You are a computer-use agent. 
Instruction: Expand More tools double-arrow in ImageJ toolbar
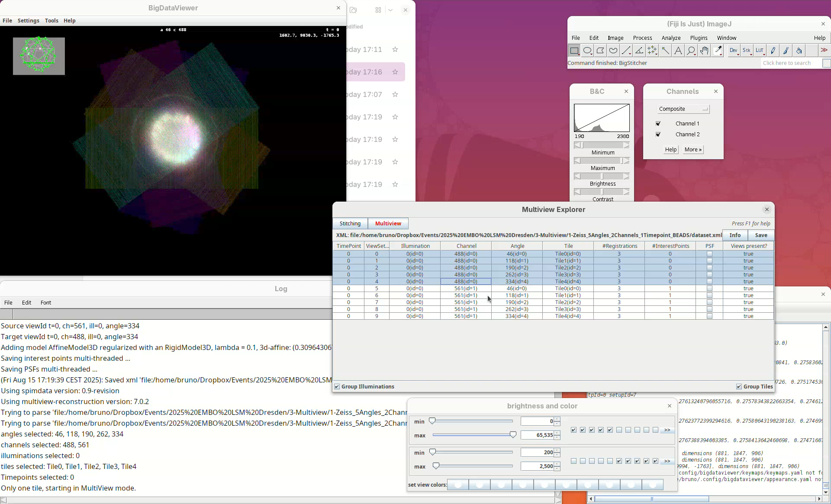pyautogui.click(x=824, y=51)
